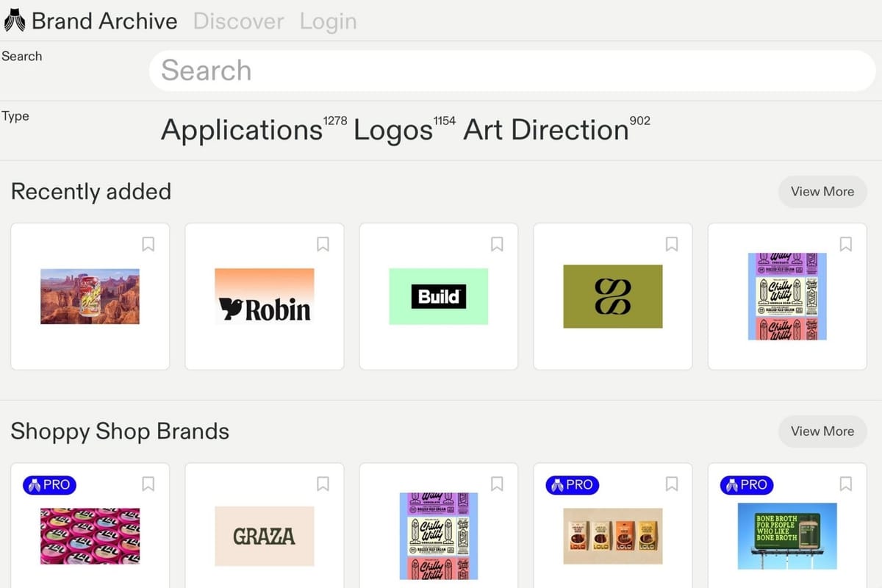Click the PRO badge on the LOLO coffee card
Screen dimensions: 882x588
[x=571, y=485]
